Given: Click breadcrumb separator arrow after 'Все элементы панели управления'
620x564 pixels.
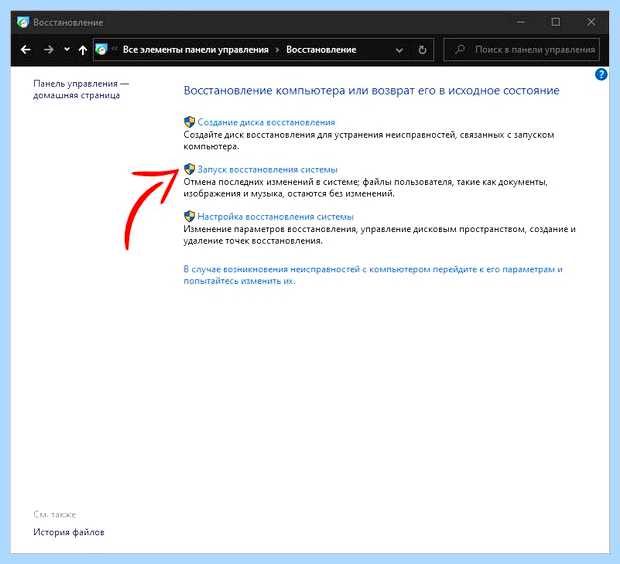Looking at the screenshot, I should click(x=277, y=50).
